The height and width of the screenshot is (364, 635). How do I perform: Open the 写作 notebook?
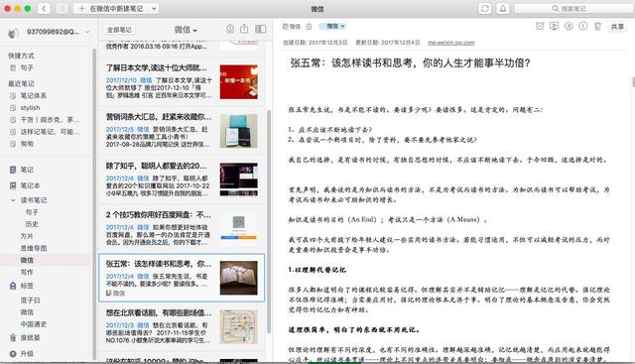click(x=27, y=272)
